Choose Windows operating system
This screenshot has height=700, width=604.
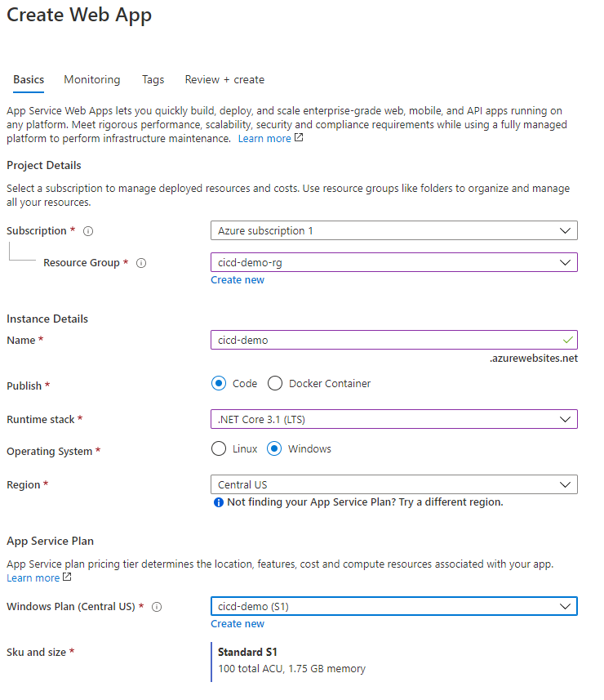[274, 448]
